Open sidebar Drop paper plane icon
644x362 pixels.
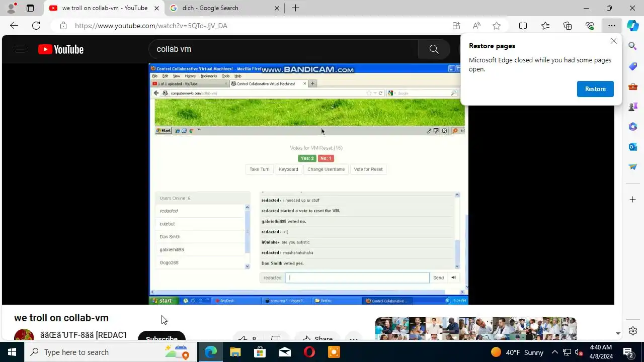[x=633, y=167]
